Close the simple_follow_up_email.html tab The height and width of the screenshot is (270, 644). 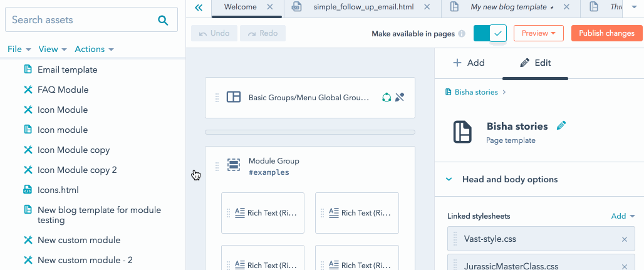(427, 7)
